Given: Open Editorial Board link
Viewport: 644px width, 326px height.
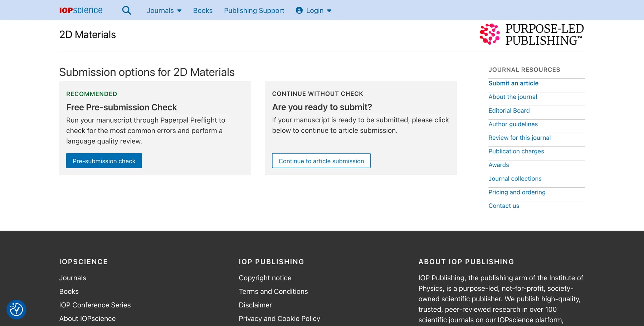Looking at the screenshot, I should click(x=509, y=110).
